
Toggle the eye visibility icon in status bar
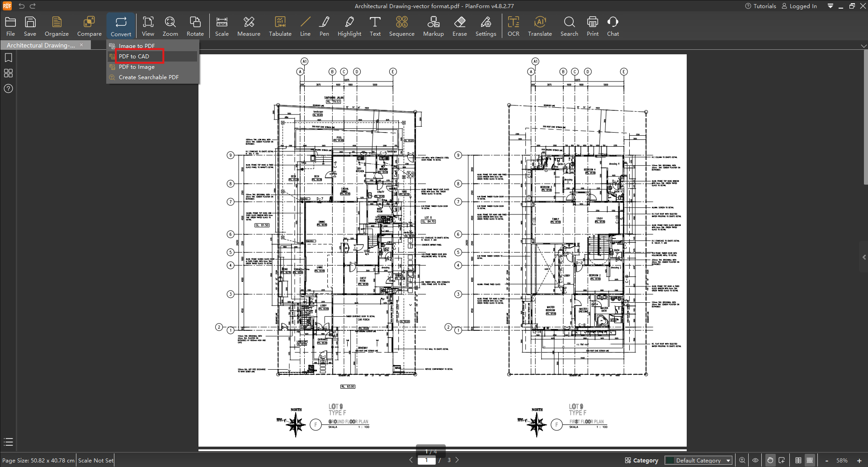[x=755, y=460]
